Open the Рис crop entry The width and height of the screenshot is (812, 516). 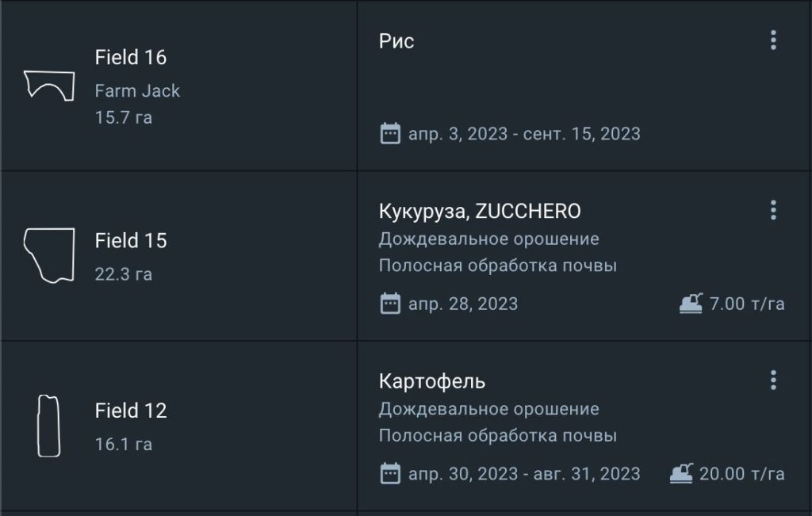[x=396, y=41]
